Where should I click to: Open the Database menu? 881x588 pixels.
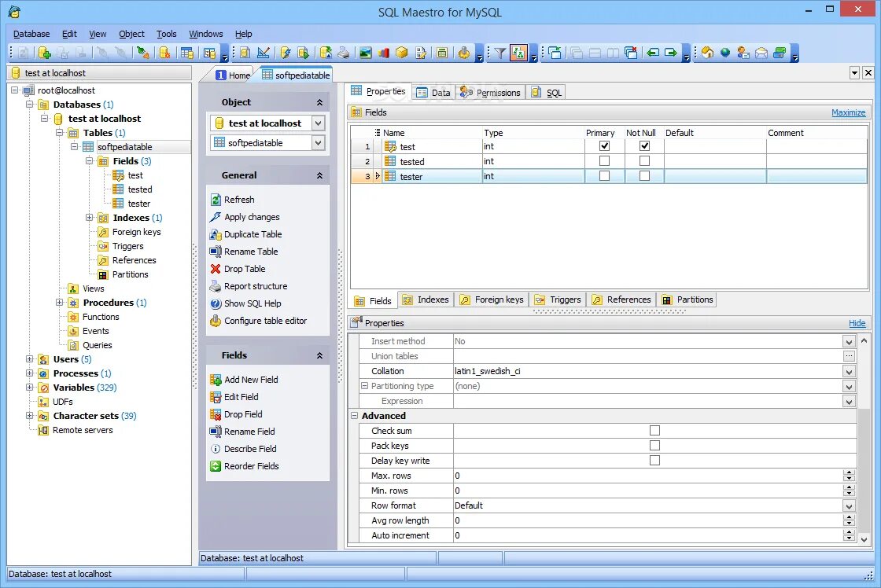(x=31, y=34)
